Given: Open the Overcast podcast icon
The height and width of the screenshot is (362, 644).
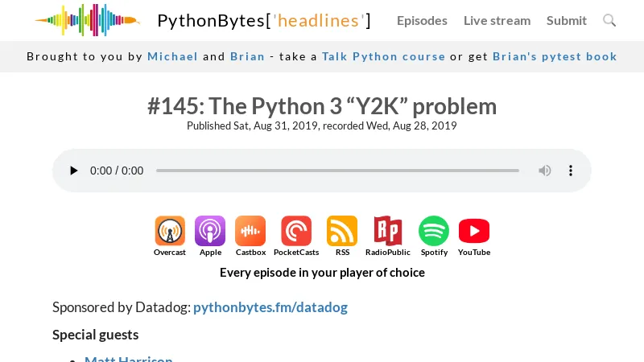Looking at the screenshot, I should pyautogui.click(x=170, y=232).
